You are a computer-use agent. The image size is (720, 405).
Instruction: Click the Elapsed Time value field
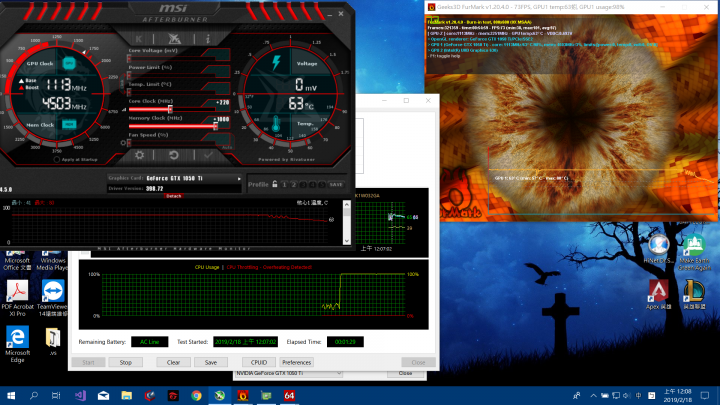pyautogui.click(x=345, y=342)
